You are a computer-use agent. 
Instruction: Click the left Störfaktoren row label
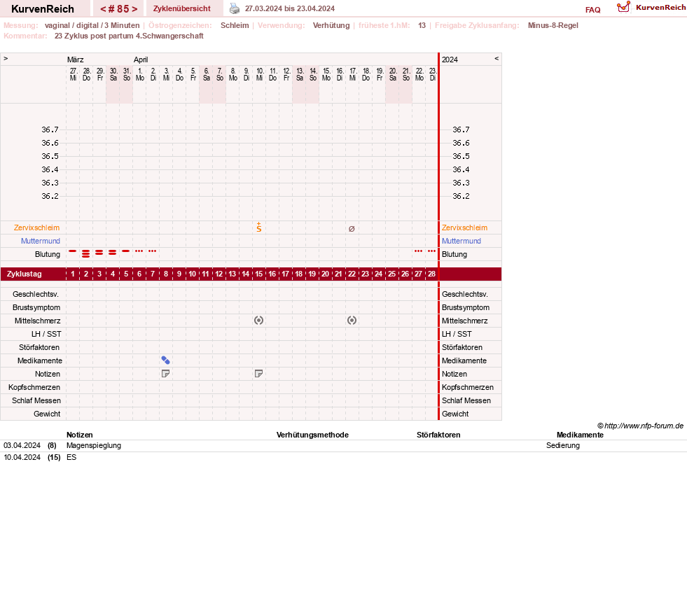[39, 347]
